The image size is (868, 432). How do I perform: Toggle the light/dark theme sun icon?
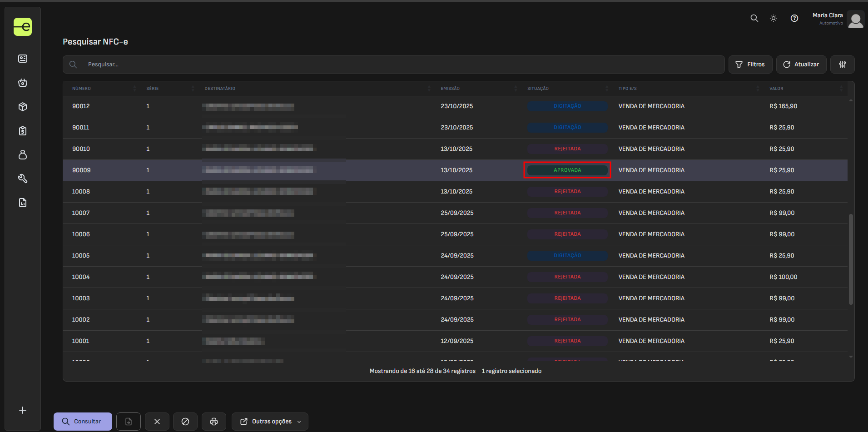click(x=774, y=18)
